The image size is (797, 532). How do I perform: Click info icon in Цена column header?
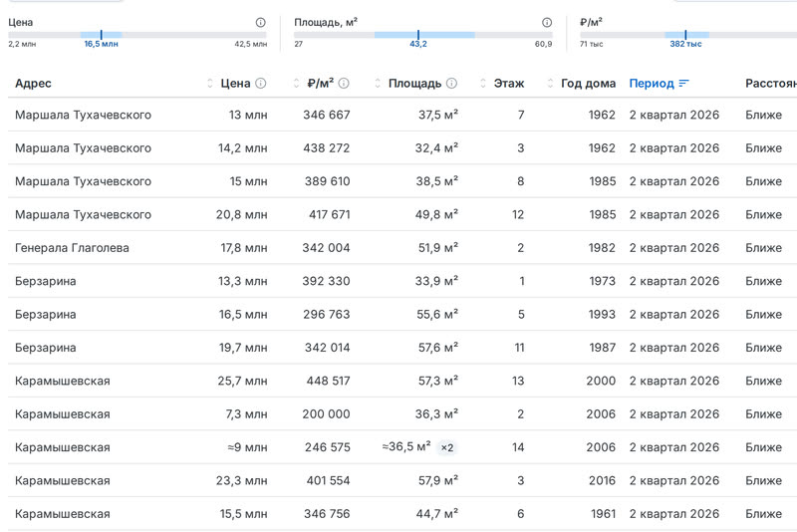click(x=261, y=84)
